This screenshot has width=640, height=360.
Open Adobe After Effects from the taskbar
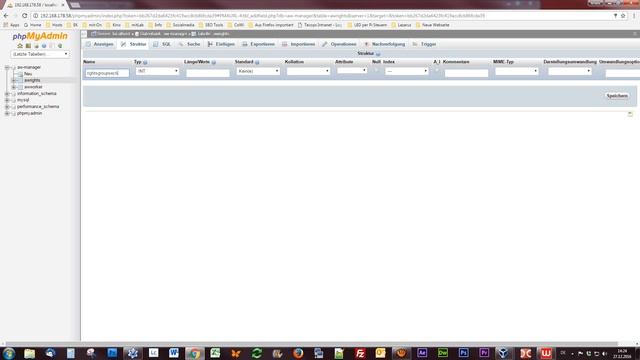tap(422, 353)
